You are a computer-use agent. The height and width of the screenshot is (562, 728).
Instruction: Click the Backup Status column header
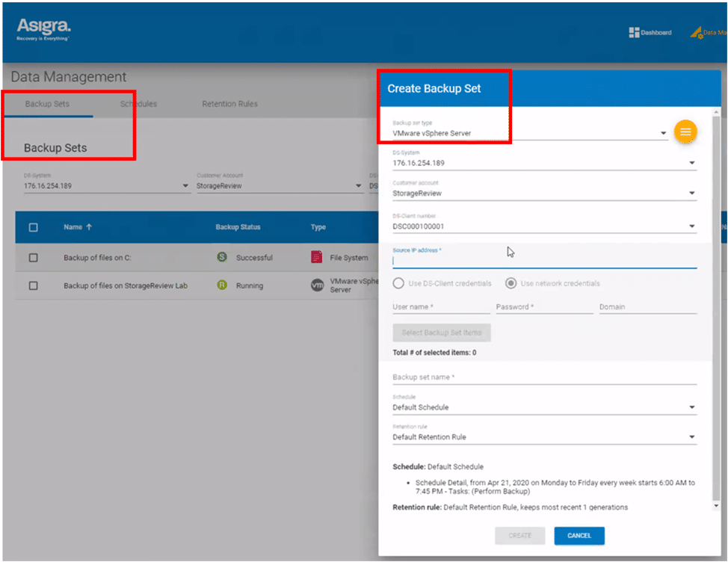(238, 227)
